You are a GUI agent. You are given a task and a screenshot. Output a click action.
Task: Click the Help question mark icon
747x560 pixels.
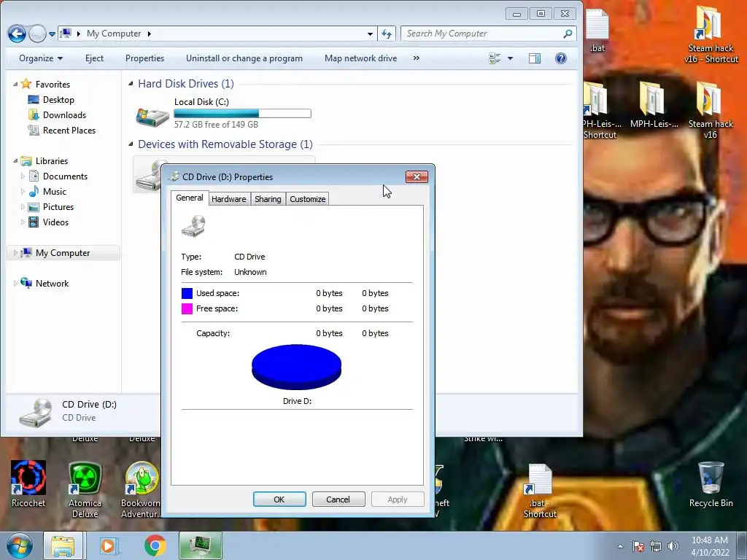[561, 58]
